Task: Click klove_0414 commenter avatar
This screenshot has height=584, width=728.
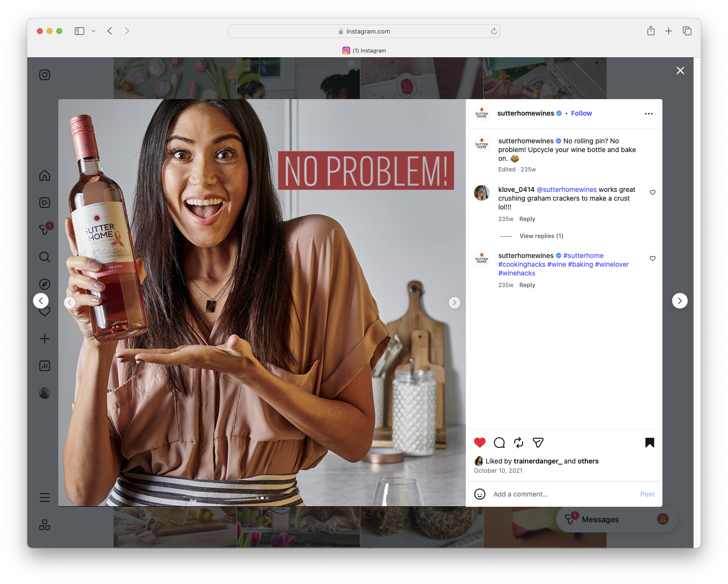Action: coord(482,193)
